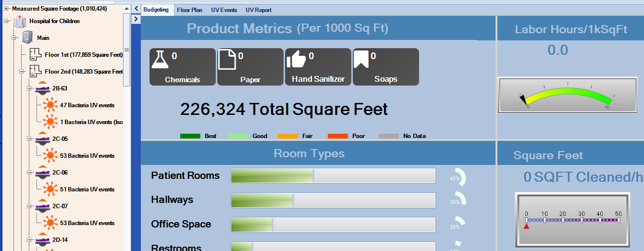Collapse the Hospital for Children node
Screen dimensions: 644x251
[x=6, y=21]
